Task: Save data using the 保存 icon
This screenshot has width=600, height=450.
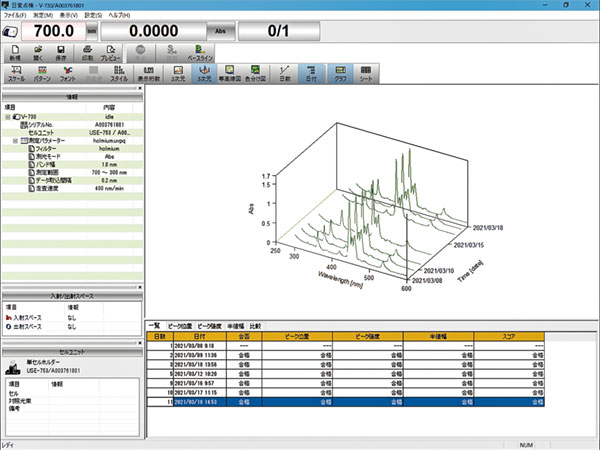Action: tap(61, 53)
